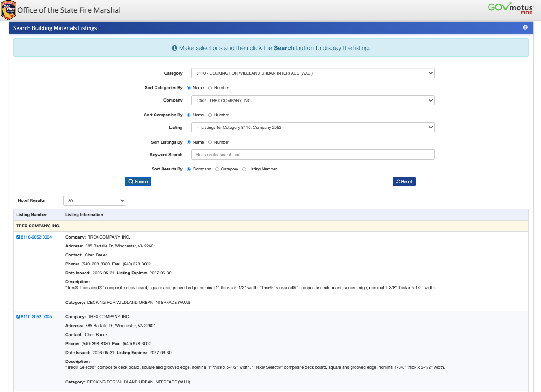Screen dimensions: 541x392
Task: Sort companies by Name
Action: pyautogui.click(x=189, y=115)
